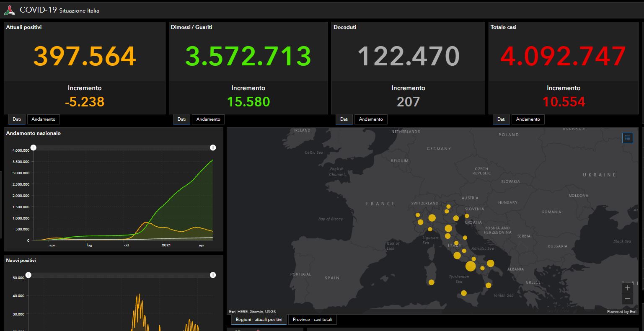Click the Andamento nazionale chart title

(x=33, y=133)
